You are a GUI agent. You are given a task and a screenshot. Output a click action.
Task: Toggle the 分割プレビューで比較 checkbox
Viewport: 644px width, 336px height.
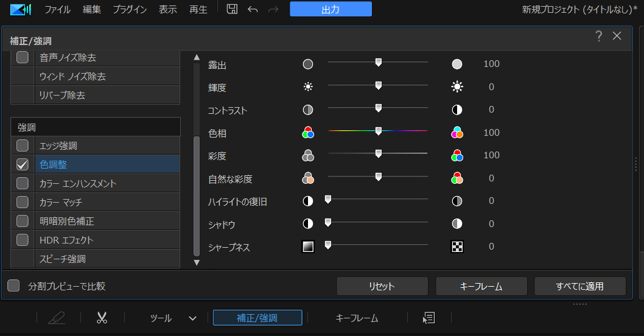pos(13,285)
